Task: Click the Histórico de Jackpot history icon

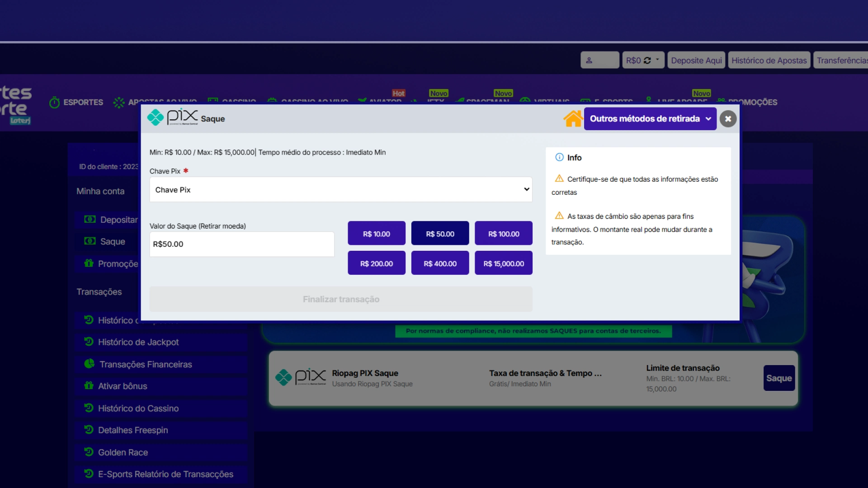Action: 89,342
